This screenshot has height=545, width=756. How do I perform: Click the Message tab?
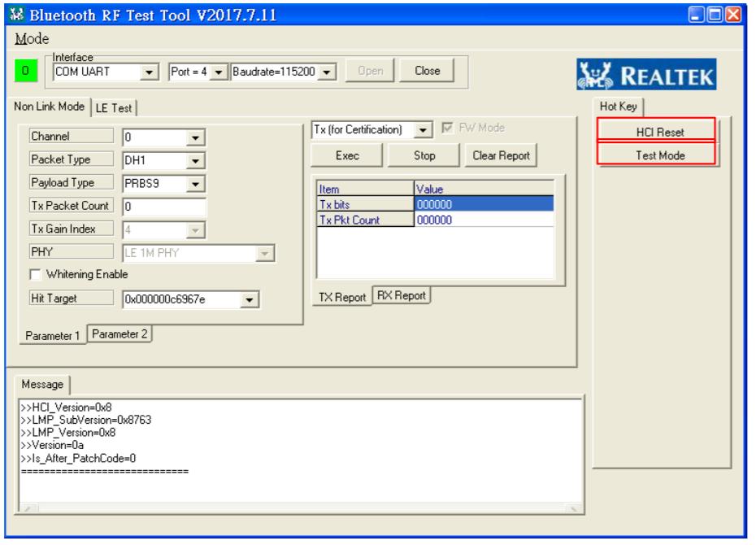point(42,385)
